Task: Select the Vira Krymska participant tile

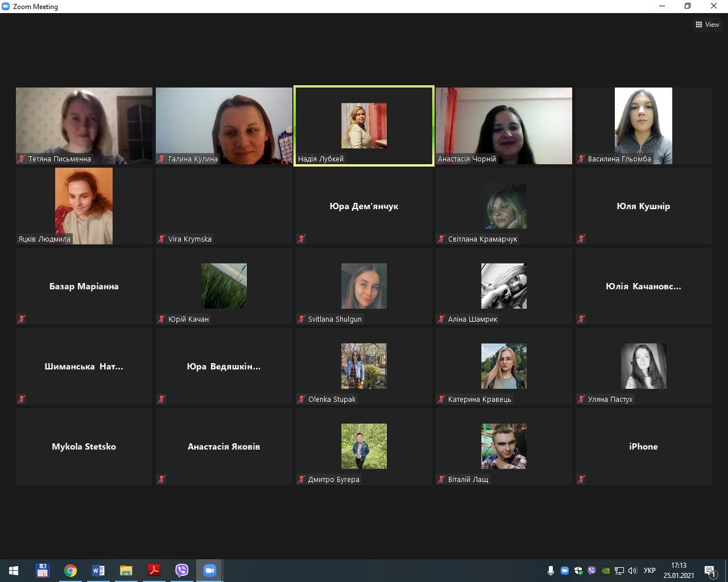Action: pyautogui.click(x=224, y=206)
